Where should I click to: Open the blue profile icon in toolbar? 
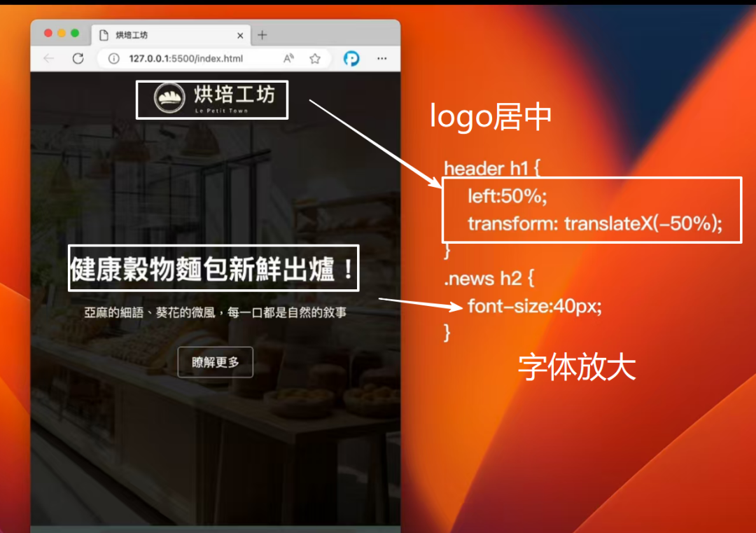(351, 59)
